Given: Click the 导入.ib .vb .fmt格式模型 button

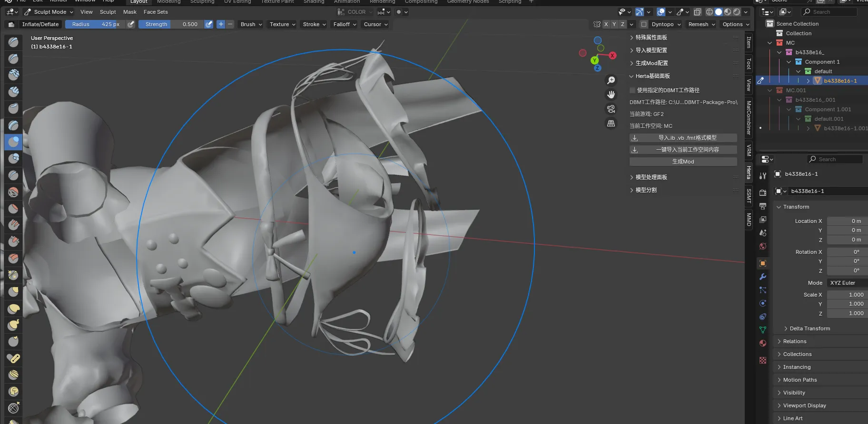Looking at the screenshot, I should coord(683,138).
